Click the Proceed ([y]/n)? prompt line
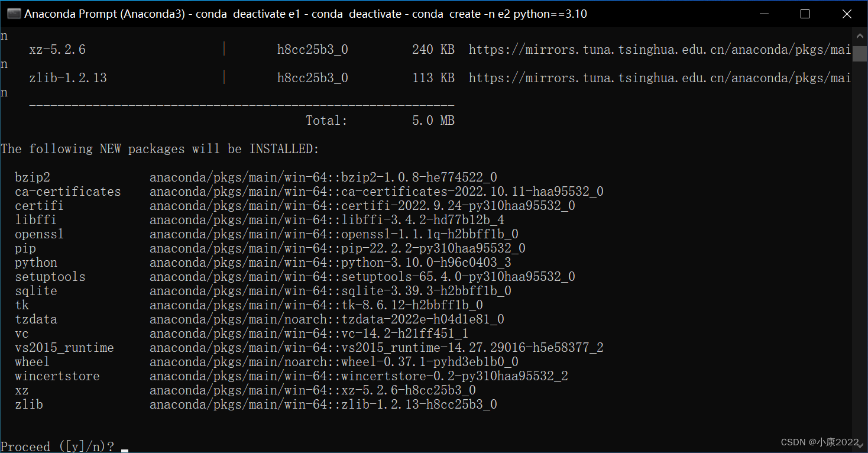Viewport: 868px width, 453px height. [58, 446]
